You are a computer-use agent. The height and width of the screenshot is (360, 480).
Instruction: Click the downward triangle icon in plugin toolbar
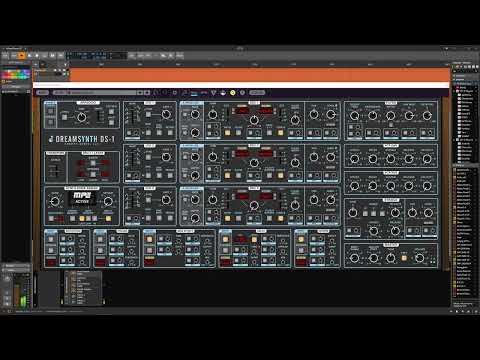(x=214, y=93)
